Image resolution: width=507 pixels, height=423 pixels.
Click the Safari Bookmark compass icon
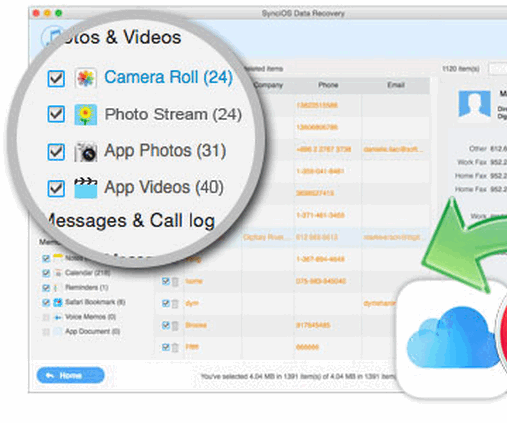pos(58,302)
